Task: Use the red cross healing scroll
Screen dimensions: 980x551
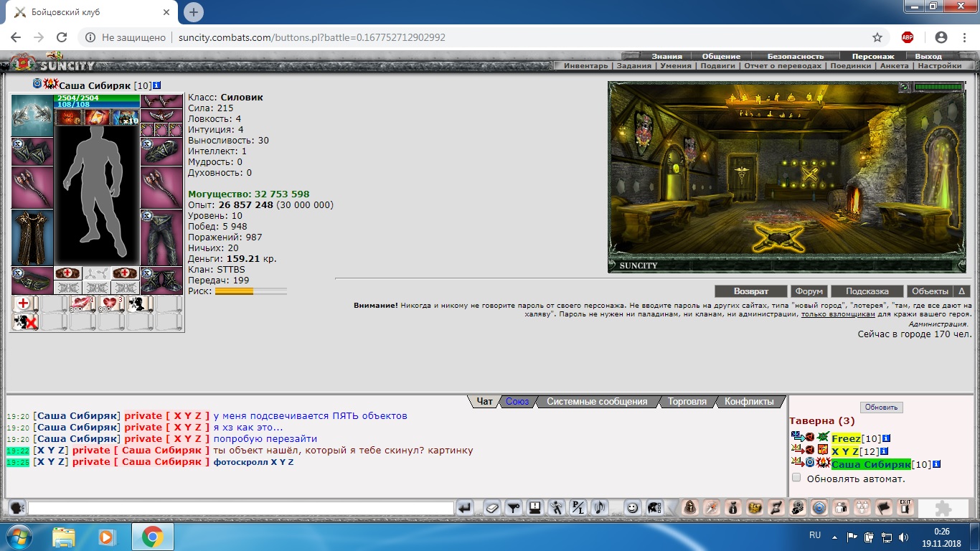Action: [x=26, y=304]
